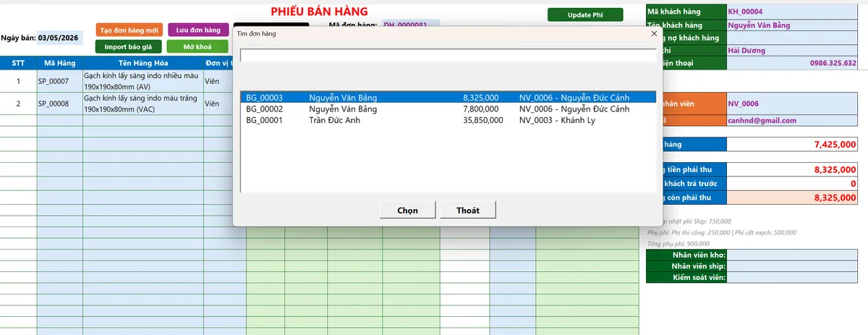Click the Chọn button in dialog

point(408,210)
